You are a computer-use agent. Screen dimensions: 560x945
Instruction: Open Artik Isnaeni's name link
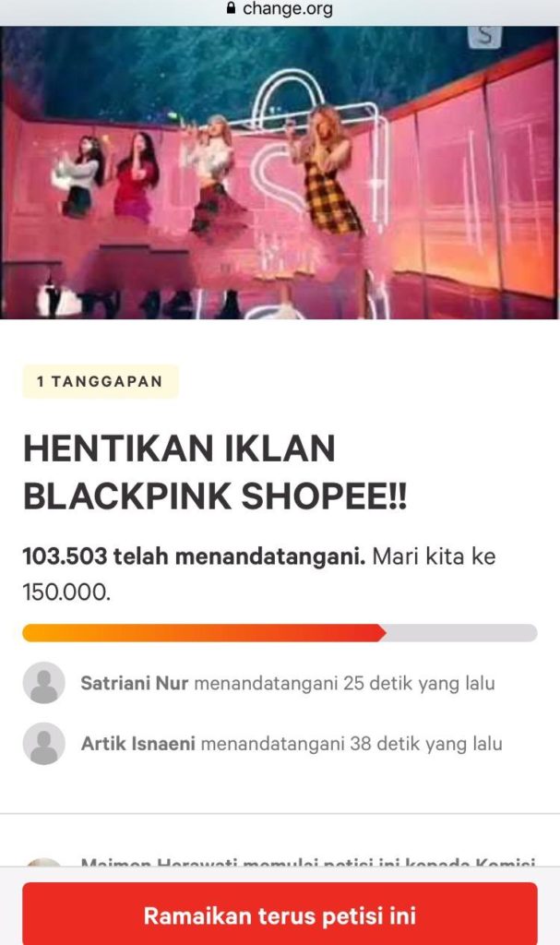138,744
